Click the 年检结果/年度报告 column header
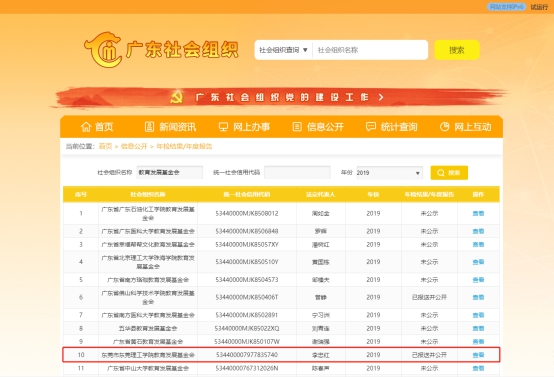Viewport: 554px width, 377px height. pyautogui.click(x=429, y=194)
